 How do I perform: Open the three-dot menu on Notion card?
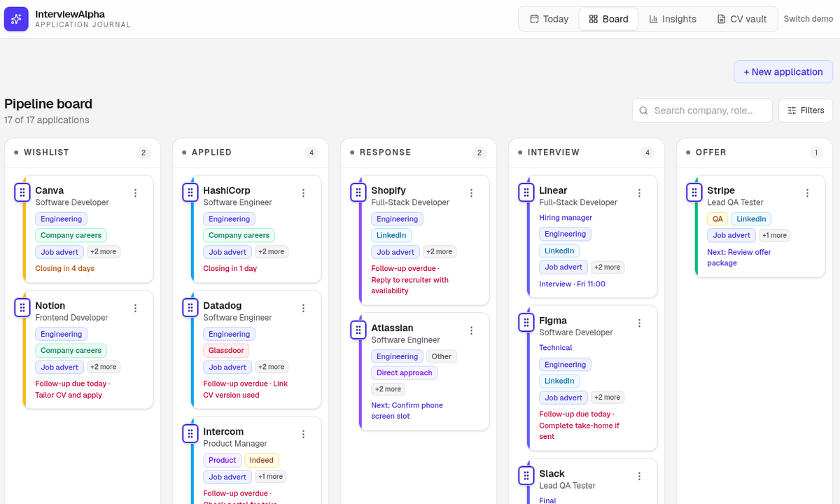tap(136, 308)
